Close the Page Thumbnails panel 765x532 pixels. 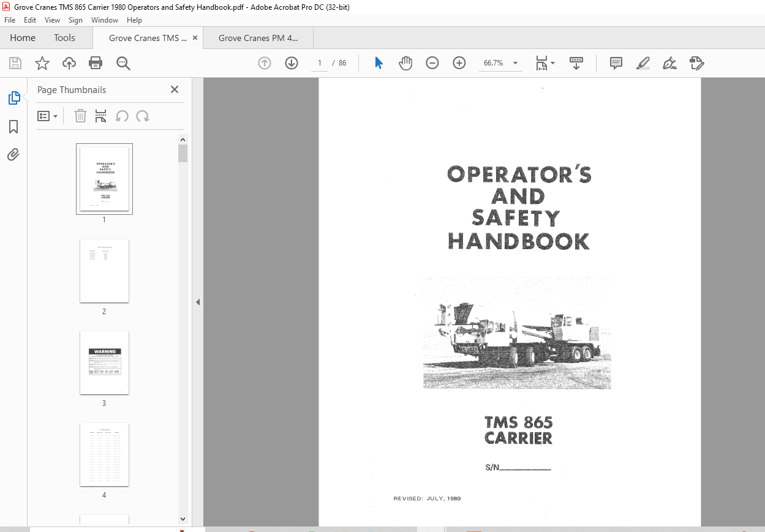coord(175,89)
